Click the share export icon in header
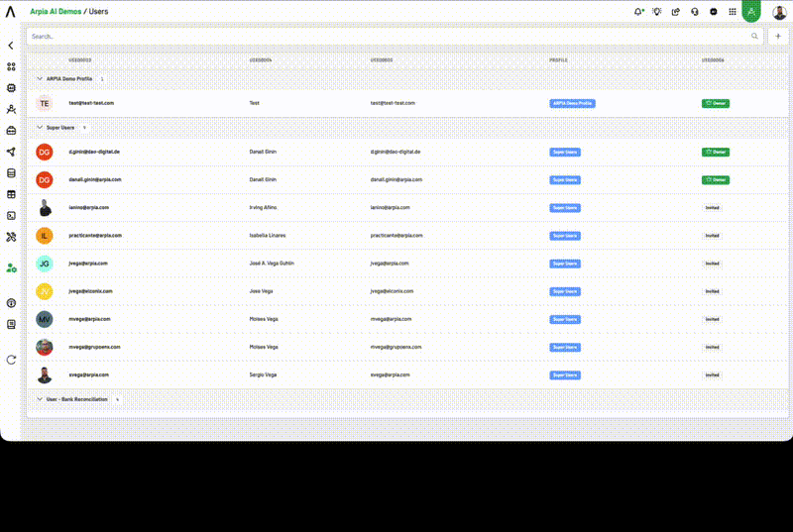This screenshot has height=532, width=793. tap(676, 12)
